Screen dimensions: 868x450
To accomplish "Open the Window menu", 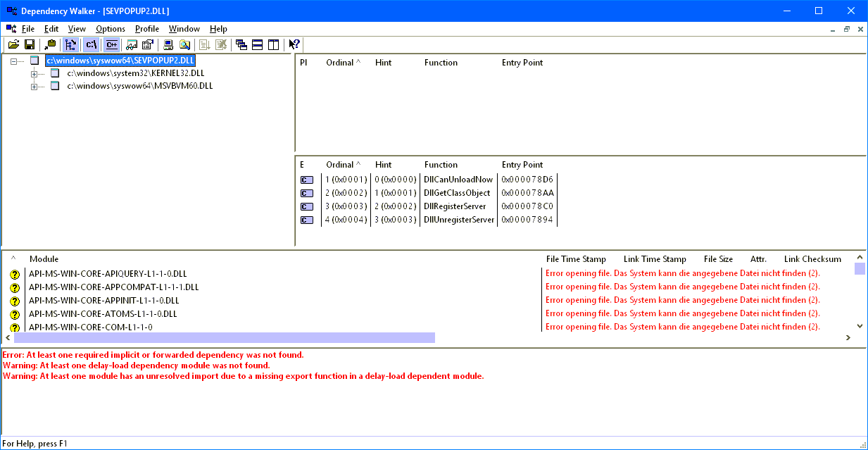I will click(x=184, y=29).
